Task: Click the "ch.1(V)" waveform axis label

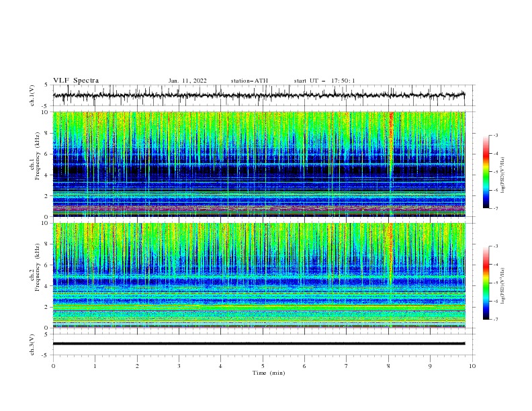Action: coord(32,95)
